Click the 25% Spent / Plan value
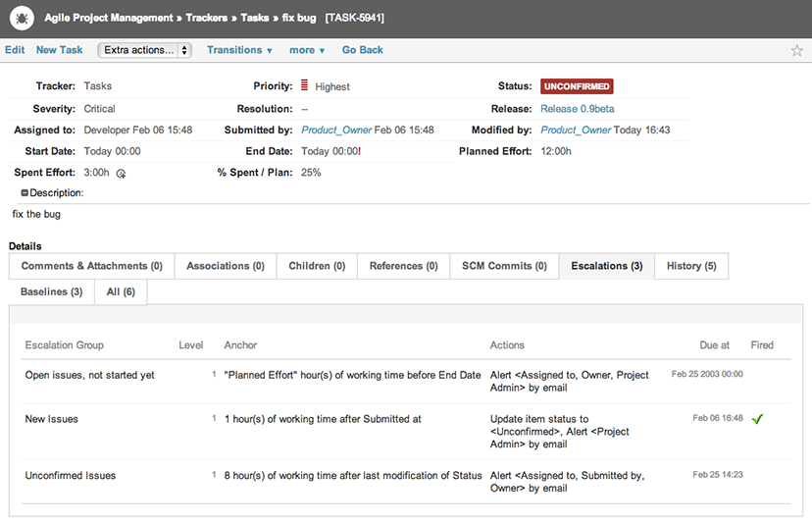Screen dimensions: 812x523 point(311,173)
